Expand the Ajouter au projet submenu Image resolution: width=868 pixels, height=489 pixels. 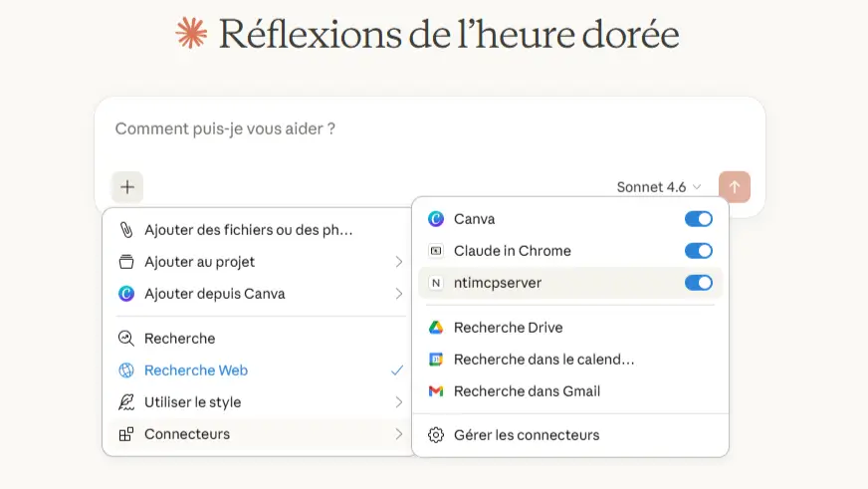point(259,262)
